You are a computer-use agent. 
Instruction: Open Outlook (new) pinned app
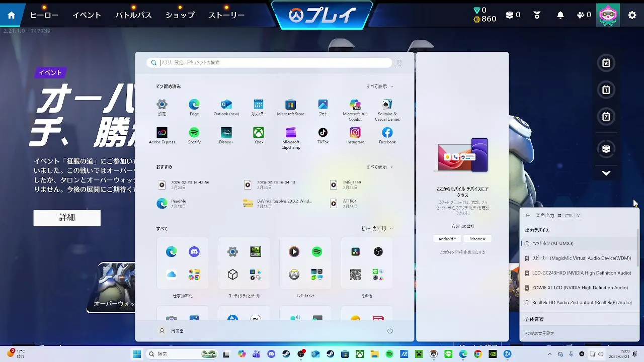[226, 107]
